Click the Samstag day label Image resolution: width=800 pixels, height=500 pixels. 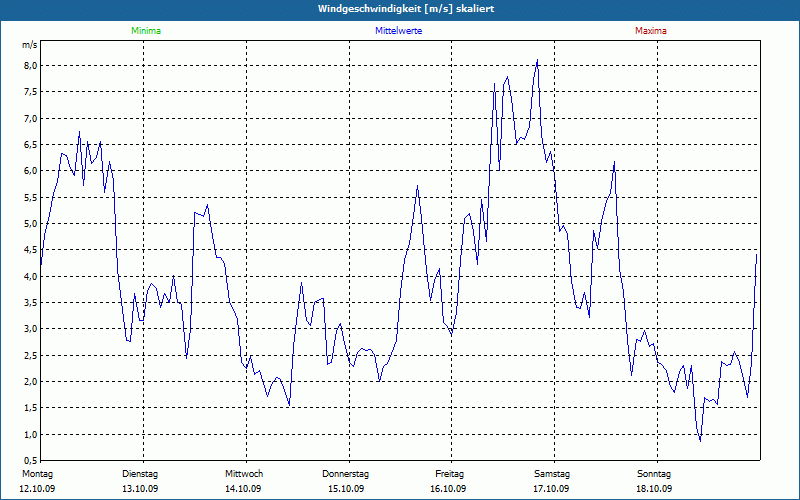[552, 474]
